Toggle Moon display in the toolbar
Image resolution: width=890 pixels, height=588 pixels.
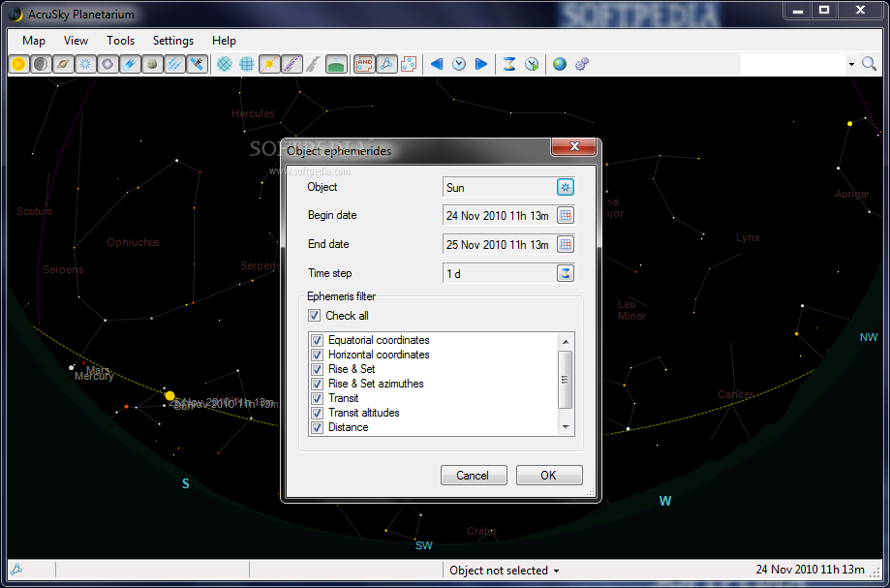pos(41,64)
